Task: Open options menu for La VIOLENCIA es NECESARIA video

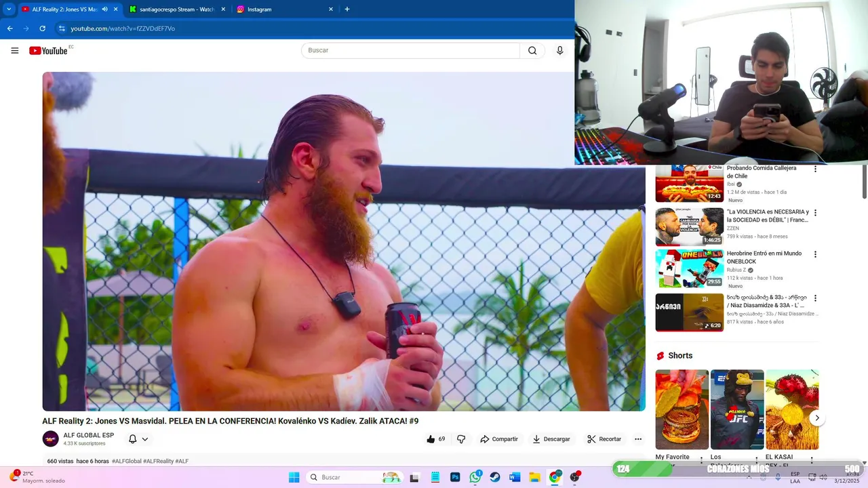Action: point(815,212)
